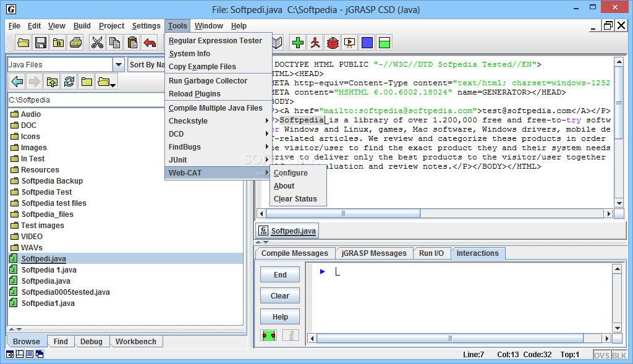Expand the JUnit submenu
The image size is (633, 364).
218,160
